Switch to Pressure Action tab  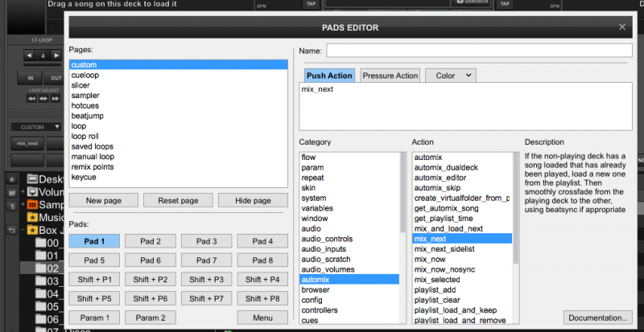tap(390, 76)
